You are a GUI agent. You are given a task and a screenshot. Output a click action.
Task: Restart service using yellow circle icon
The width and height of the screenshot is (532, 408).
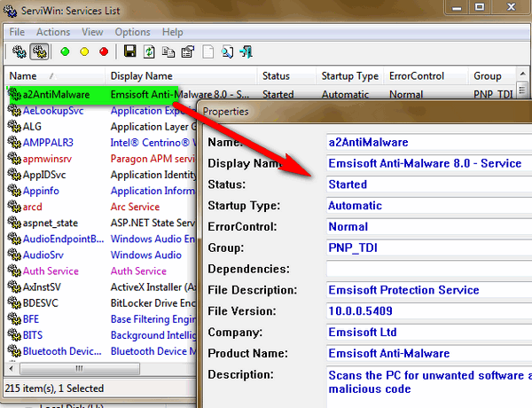[x=84, y=51]
